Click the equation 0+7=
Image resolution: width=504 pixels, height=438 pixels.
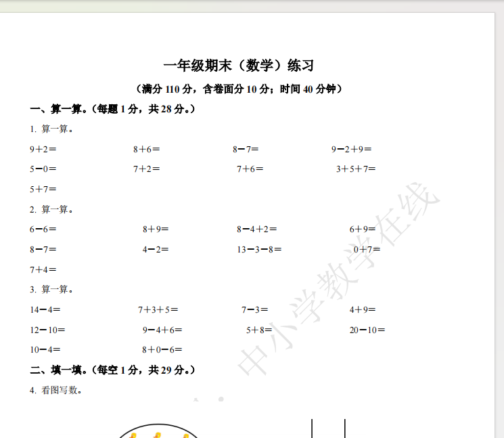(367, 249)
